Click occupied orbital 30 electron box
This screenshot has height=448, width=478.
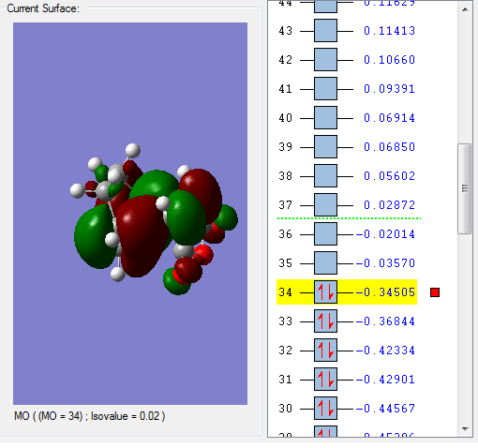pyautogui.click(x=325, y=409)
